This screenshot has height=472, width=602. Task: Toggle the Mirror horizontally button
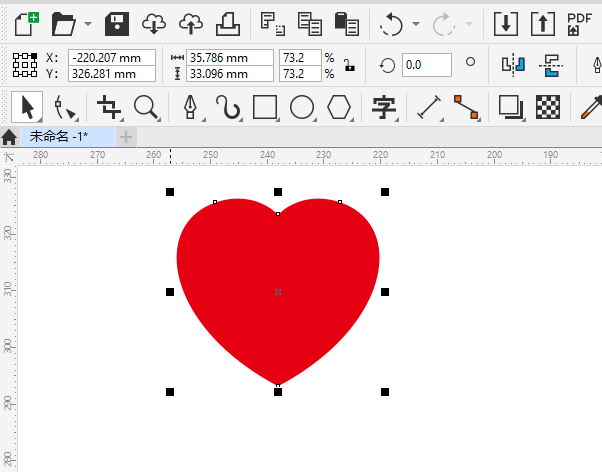(513, 65)
